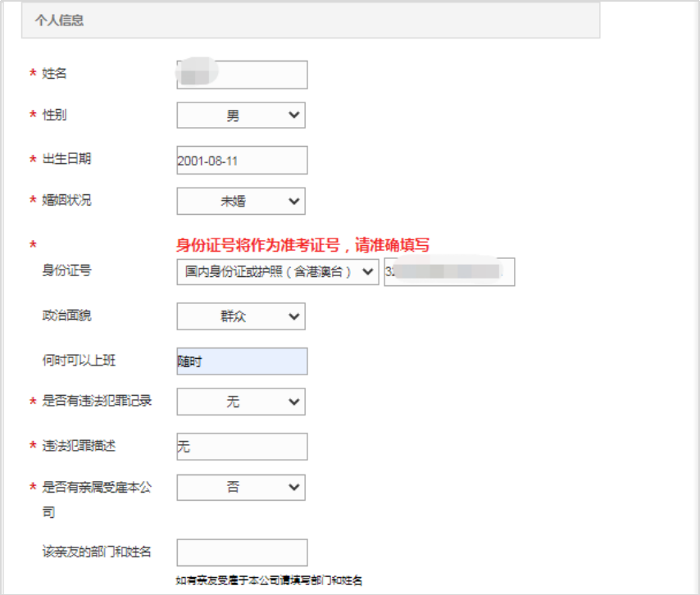Click the 该亲友的部门和姓名 input field

coord(242,552)
